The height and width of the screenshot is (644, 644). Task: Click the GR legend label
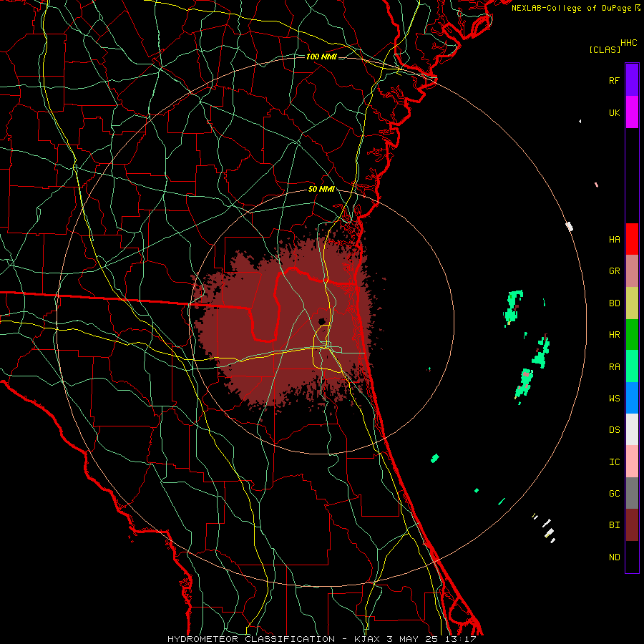coord(614,271)
